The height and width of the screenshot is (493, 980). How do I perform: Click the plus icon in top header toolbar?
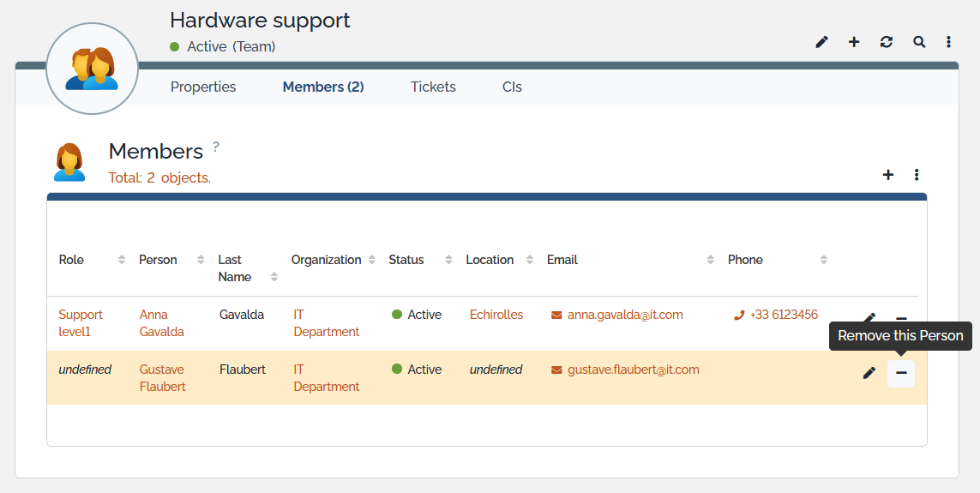854,42
